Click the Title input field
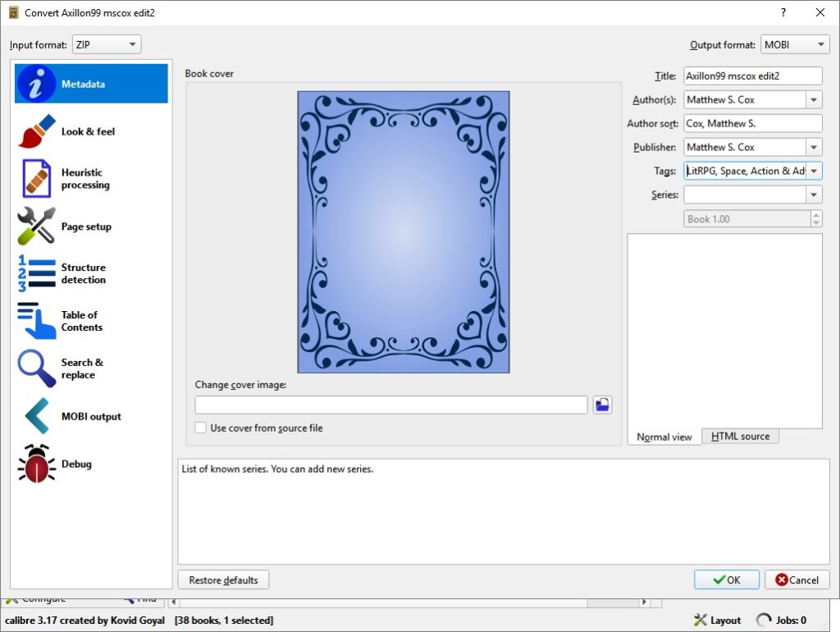The width and height of the screenshot is (840, 632). coord(752,76)
